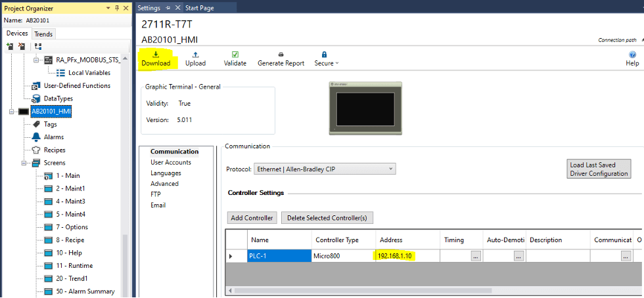Click the terminal preview image
This screenshot has width=644, height=298.
(x=365, y=108)
